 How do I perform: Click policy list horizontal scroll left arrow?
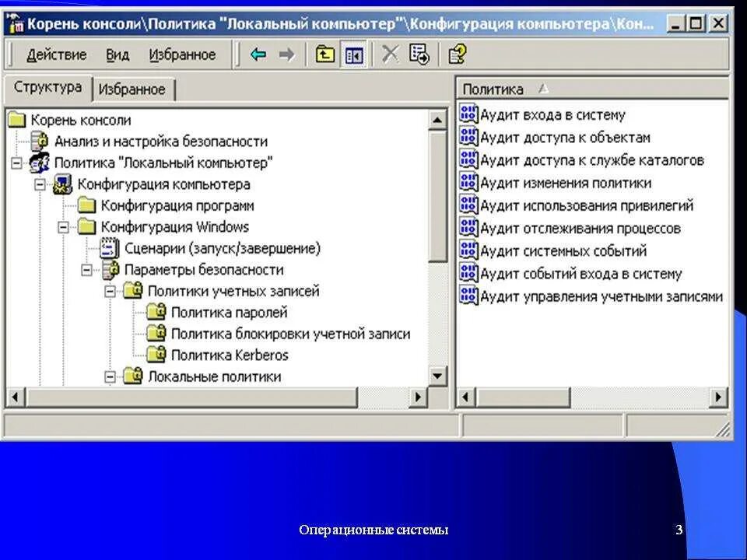tap(466, 397)
